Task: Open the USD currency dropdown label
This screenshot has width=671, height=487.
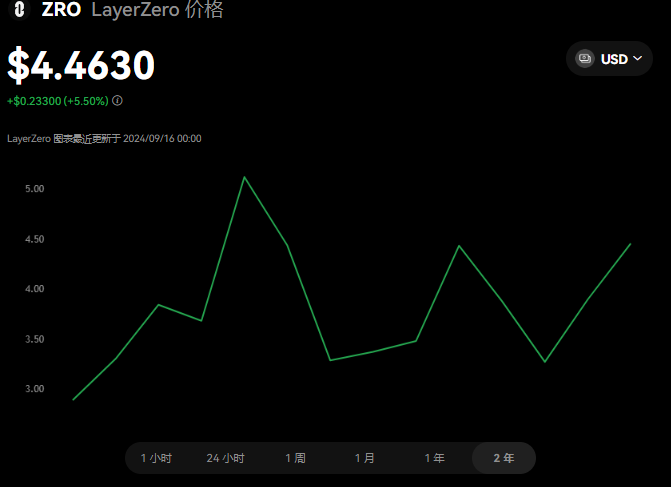Action: pyautogui.click(x=613, y=59)
